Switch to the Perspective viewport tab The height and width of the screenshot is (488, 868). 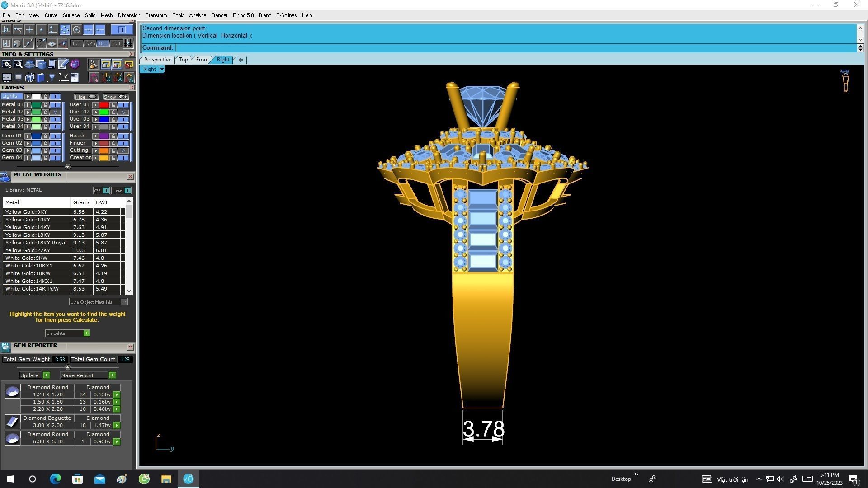pyautogui.click(x=157, y=60)
